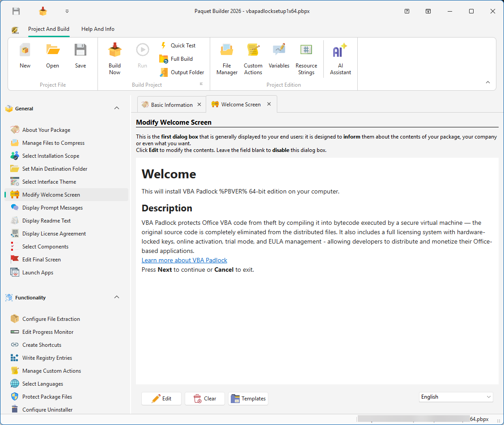Start a Build Now
Viewport: 504px width, 425px height.
(x=114, y=57)
